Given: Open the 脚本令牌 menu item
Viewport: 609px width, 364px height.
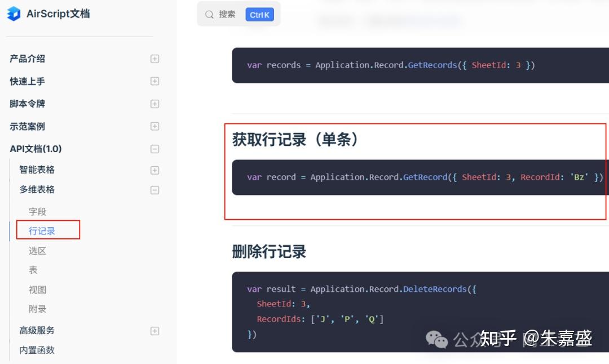Looking at the screenshot, I should [x=27, y=104].
